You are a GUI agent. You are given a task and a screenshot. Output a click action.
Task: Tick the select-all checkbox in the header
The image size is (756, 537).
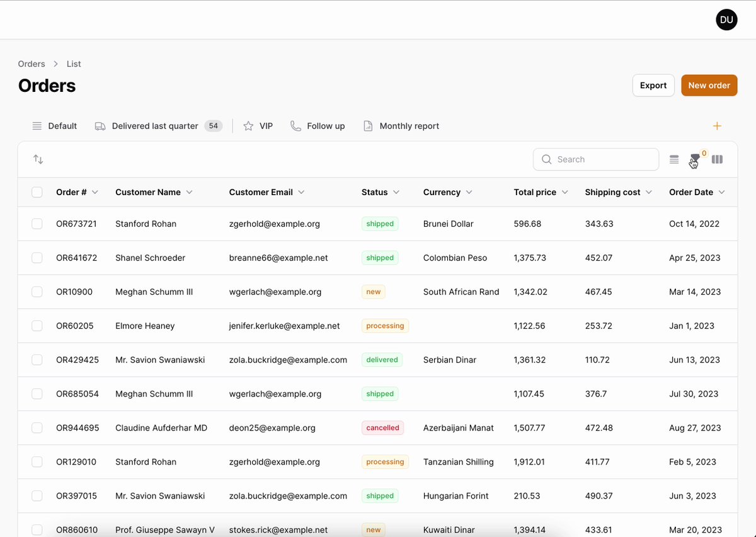click(37, 192)
